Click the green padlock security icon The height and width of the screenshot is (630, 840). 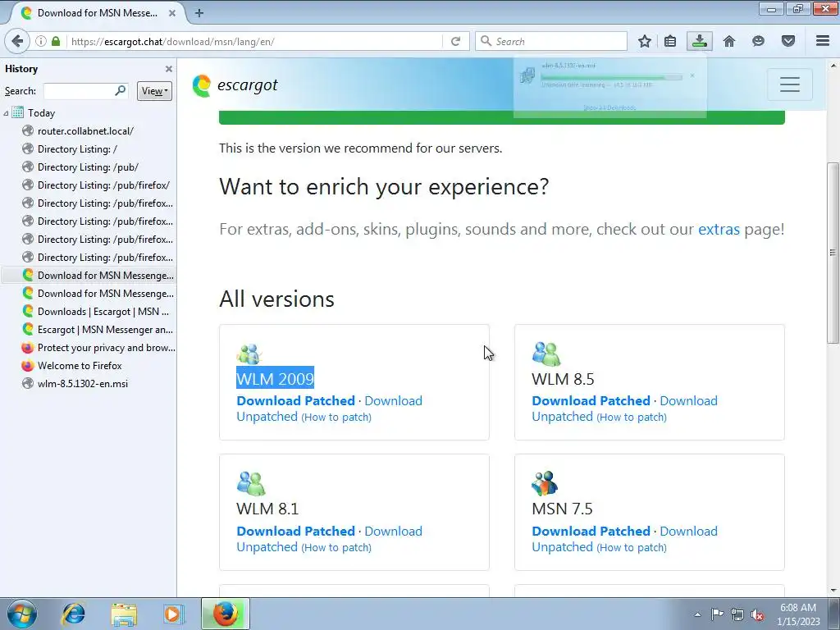56,41
